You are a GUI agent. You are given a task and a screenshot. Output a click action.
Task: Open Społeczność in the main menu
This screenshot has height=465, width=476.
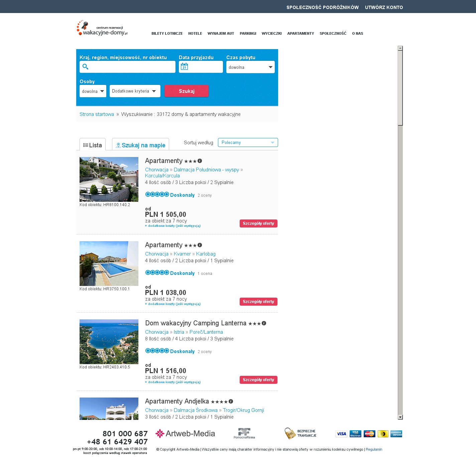(333, 33)
